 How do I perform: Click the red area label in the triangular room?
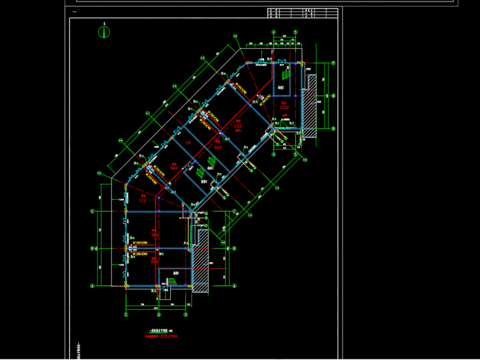tap(142, 199)
